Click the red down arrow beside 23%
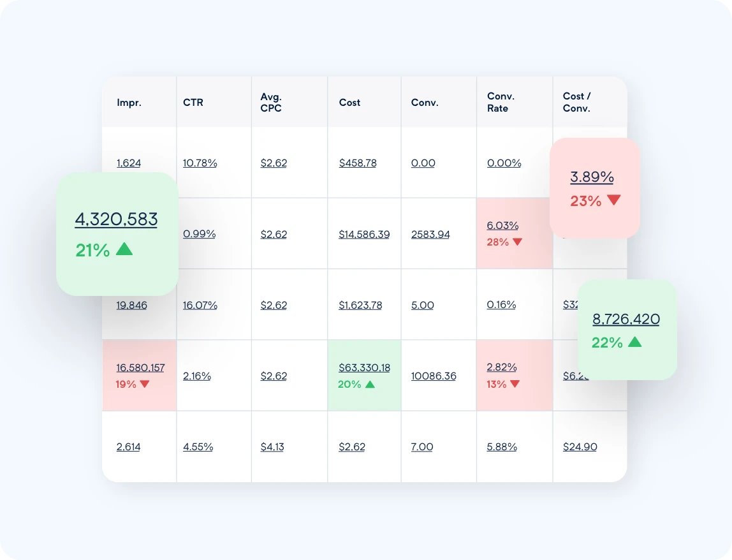The height and width of the screenshot is (560, 732). point(613,200)
